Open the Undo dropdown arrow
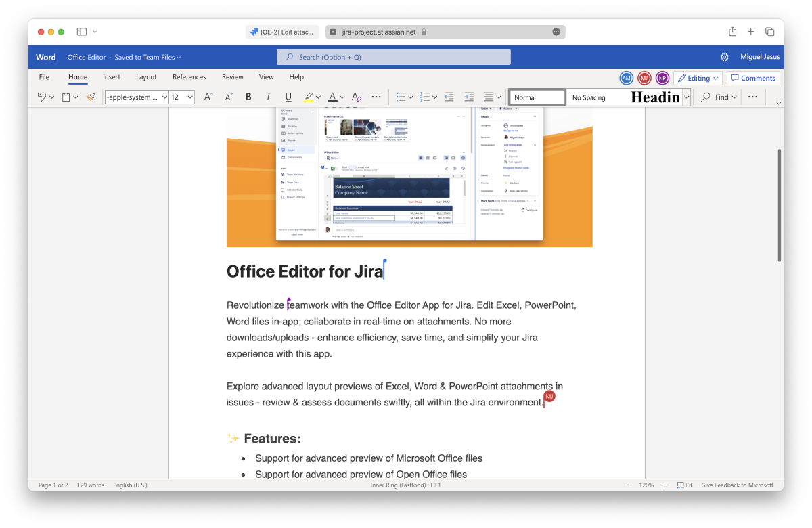This screenshot has height=528, width=812. click(x=52, y=97)
